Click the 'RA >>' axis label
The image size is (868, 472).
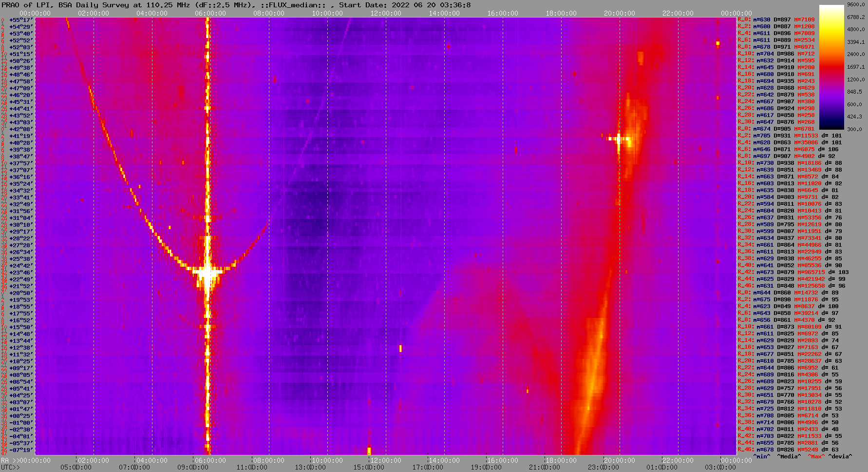coord(9,460)
